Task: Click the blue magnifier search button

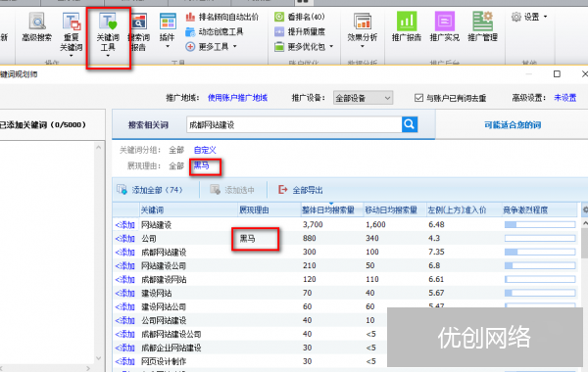Action: coord(410,124)
